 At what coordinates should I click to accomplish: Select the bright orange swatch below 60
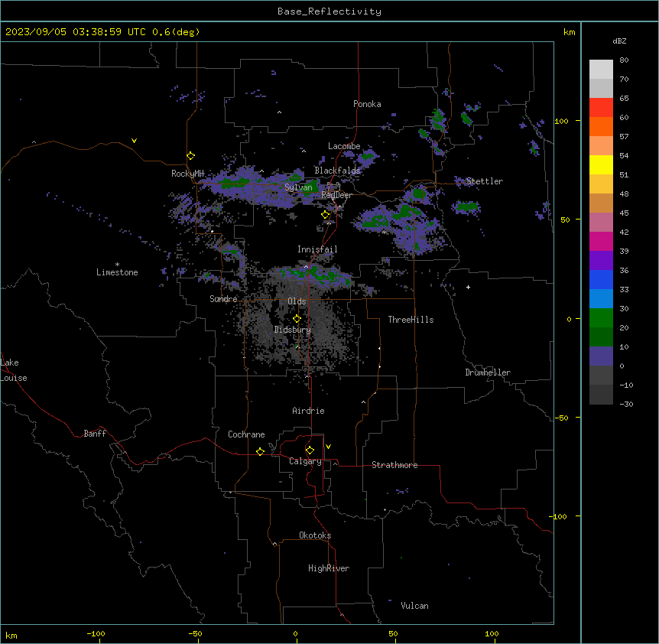point(601,126)
